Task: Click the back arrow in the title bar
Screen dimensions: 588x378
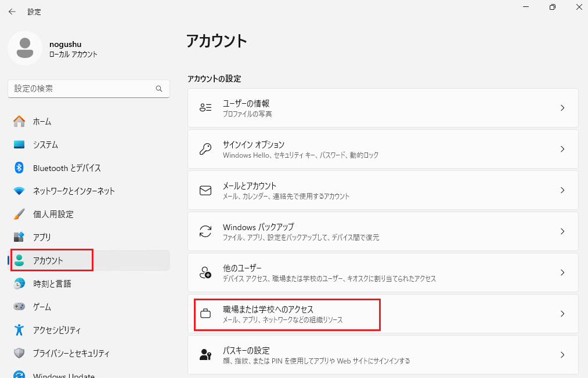Action: (12, 11)
